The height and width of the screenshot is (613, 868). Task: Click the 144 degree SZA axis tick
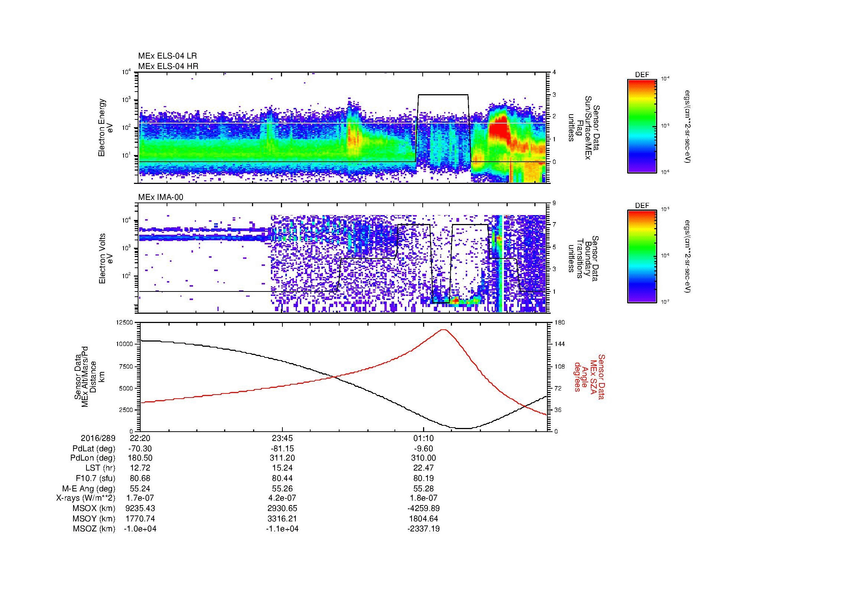click(560, 344)
